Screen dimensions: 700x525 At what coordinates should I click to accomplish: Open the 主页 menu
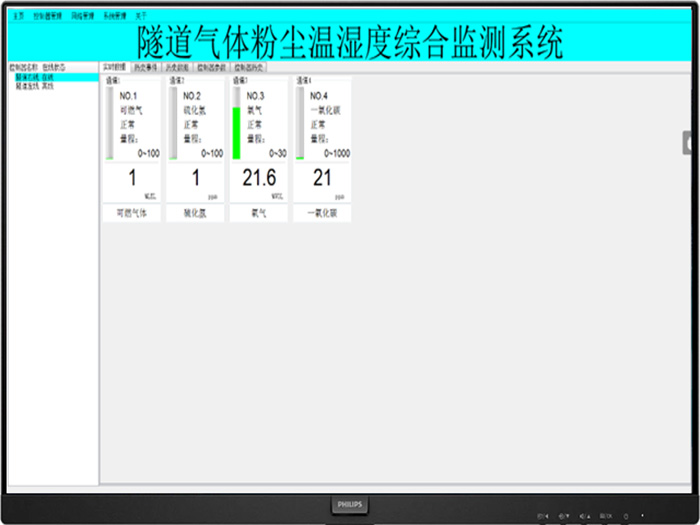click(x=18, y=16)
